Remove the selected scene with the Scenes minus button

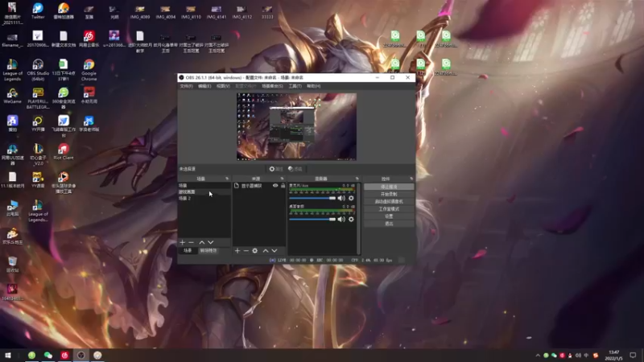[x=191, y=243]
